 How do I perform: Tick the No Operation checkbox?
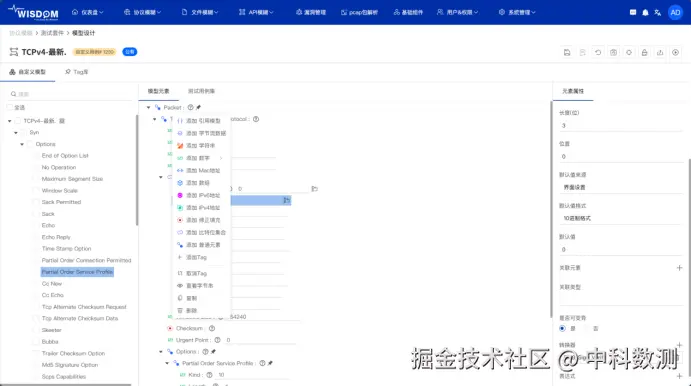(36, 167)
